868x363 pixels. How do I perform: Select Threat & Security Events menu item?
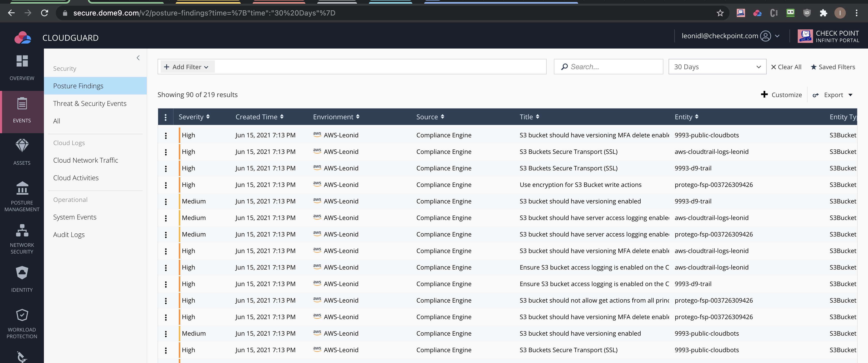point(90,103)
